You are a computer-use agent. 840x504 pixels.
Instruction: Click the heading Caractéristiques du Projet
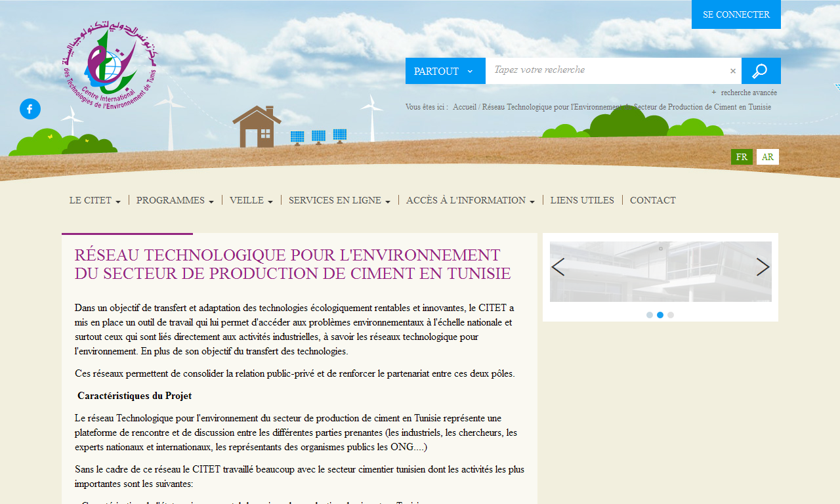click(x=135, y=396)
